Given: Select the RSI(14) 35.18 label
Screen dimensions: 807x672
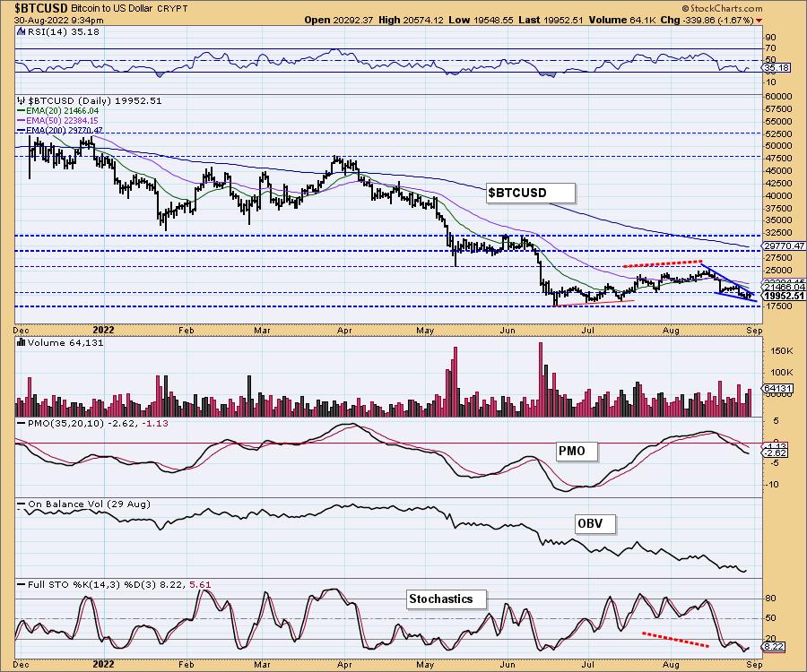Looking at the screenshot, I should tap(62, 32).
